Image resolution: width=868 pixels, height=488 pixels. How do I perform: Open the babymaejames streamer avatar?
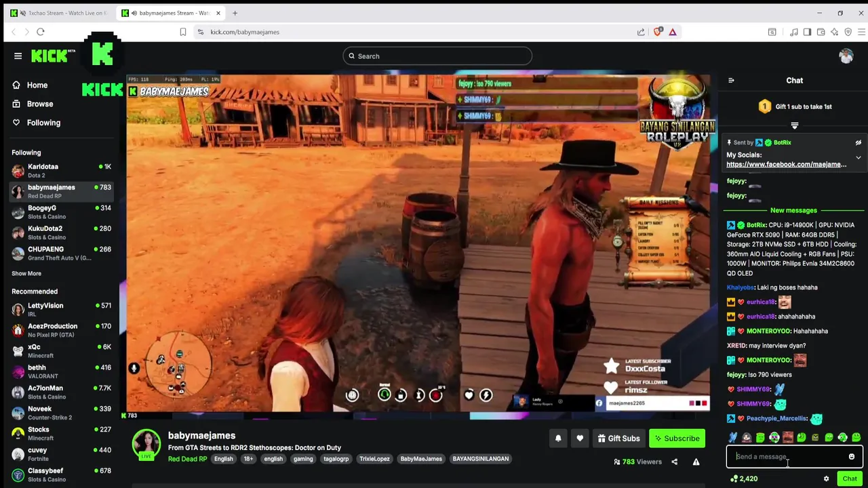(146, 445)
